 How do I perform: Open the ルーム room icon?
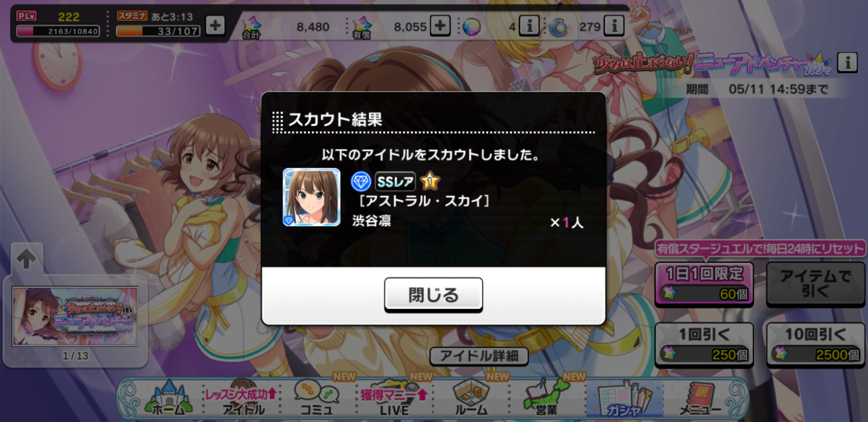point(471,397)
